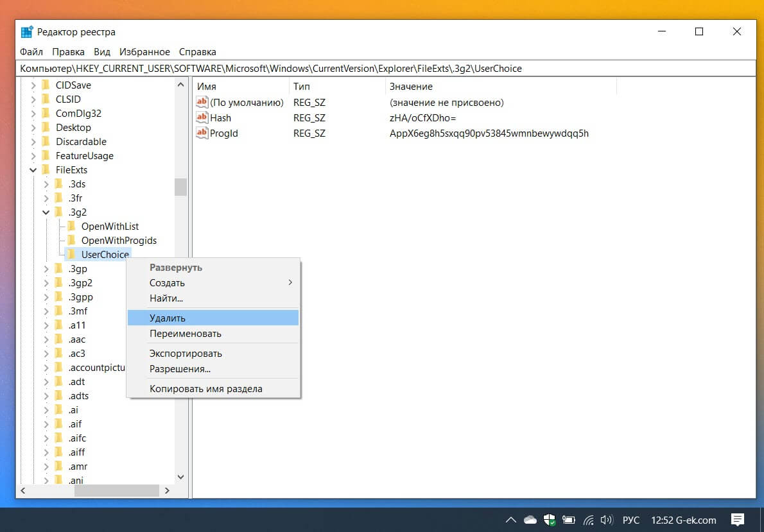This screenshot has height=532, width=764.
Task: Expand the .3gp key
Action: point(46,268)
